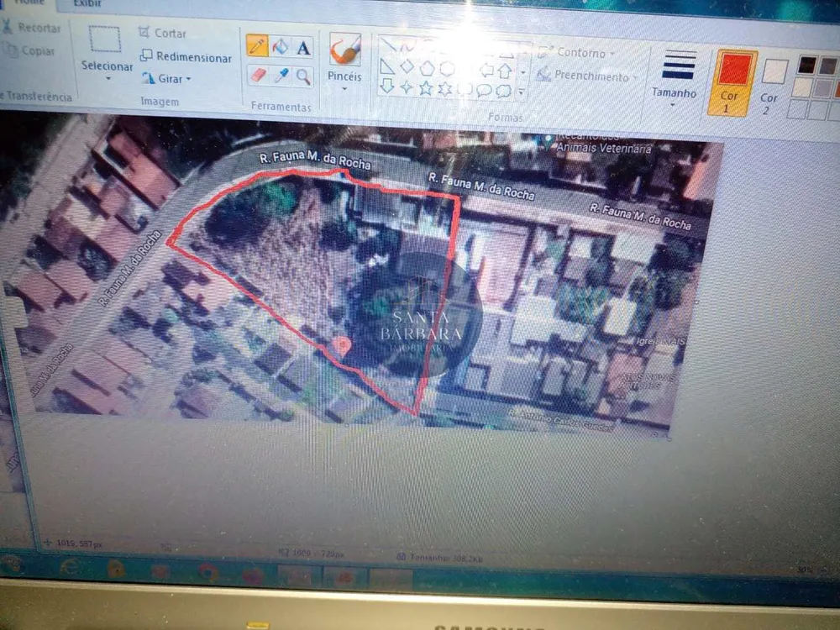The image size is (840, 630).
Task: Select the Eraser tool
Action: point(258,75)
